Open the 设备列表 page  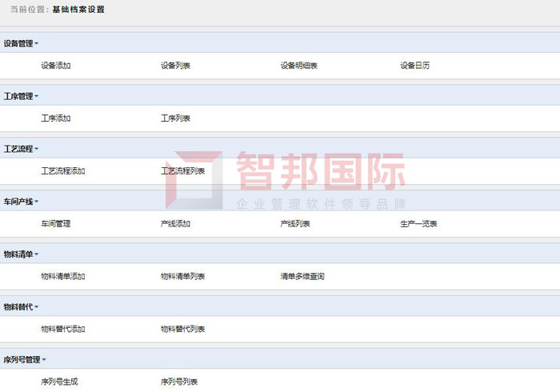point(175,66)
